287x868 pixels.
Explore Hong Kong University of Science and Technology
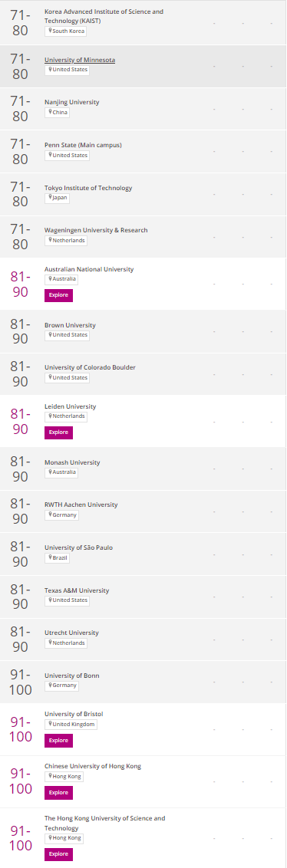click(x=58, y=855)
